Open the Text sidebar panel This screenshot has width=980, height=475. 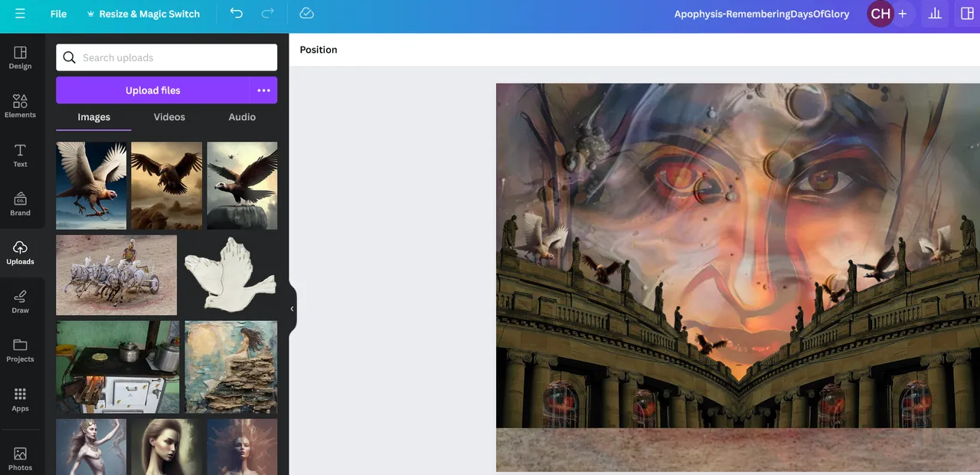pyautogui.click(x=20, y=156)
